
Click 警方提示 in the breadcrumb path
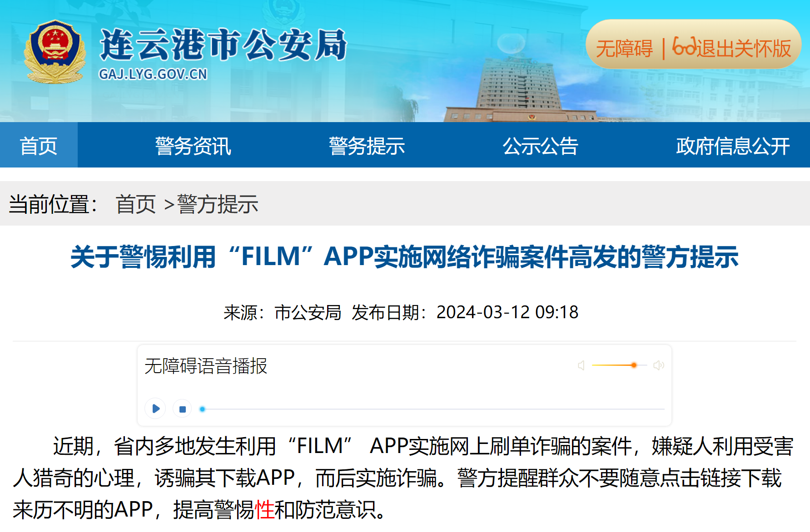click(218, 204)
